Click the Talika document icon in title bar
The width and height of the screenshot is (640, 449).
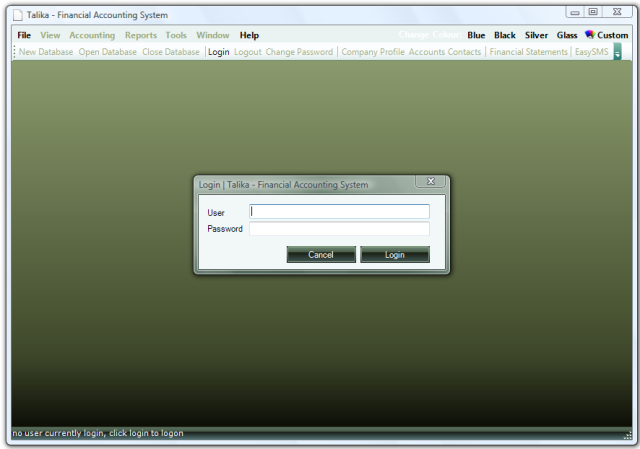(x=16, y=15)
